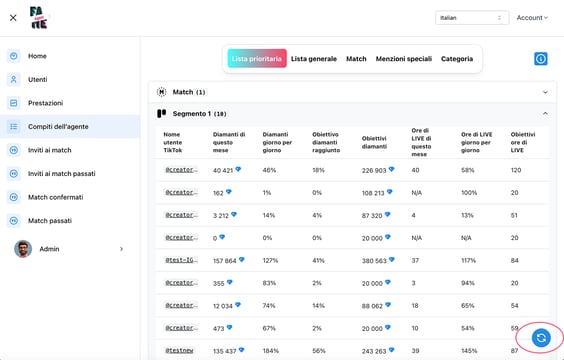Screen dimensions: 564x360
Task: Click diamond icon next to 88 062
Action: (x=388, y=305)
